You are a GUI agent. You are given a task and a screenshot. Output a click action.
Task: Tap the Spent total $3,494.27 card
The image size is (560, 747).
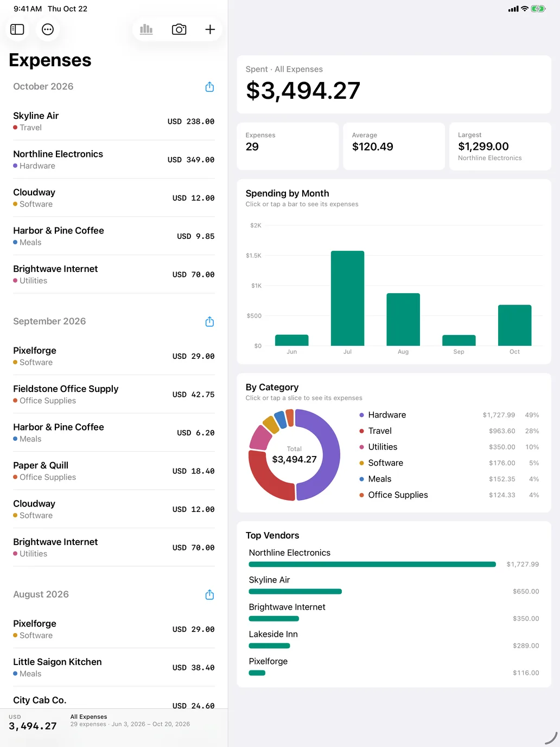(x=394, y=84)
